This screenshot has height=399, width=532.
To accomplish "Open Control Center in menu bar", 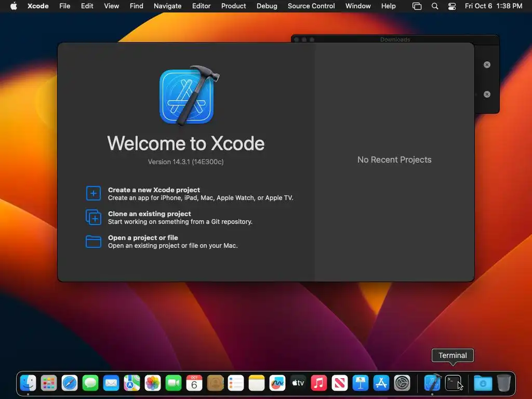I will click(x=452, y=6).
